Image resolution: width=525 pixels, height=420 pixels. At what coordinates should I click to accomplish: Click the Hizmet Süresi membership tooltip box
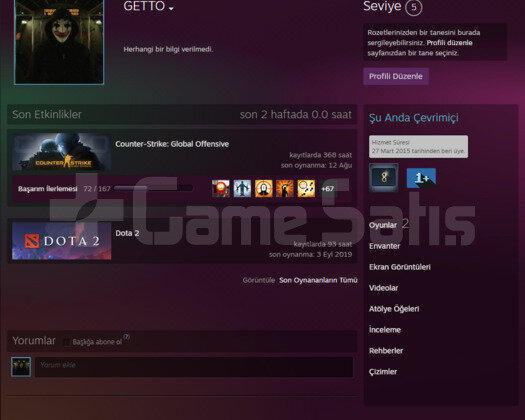(x=418, y=146)
